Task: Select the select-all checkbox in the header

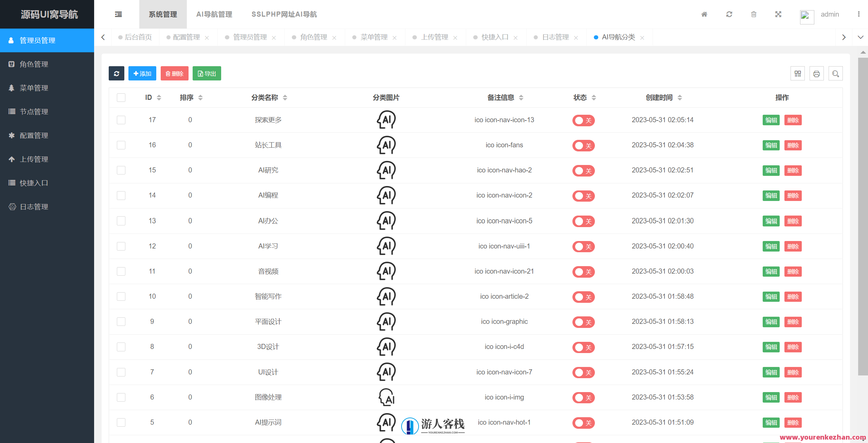Action: (x=121, y=97)
